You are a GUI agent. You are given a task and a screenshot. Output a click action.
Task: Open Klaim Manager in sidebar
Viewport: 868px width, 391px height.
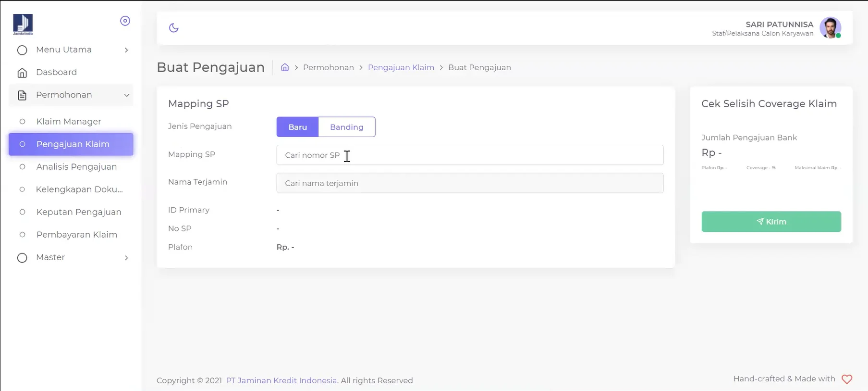[x=69, y=122]
